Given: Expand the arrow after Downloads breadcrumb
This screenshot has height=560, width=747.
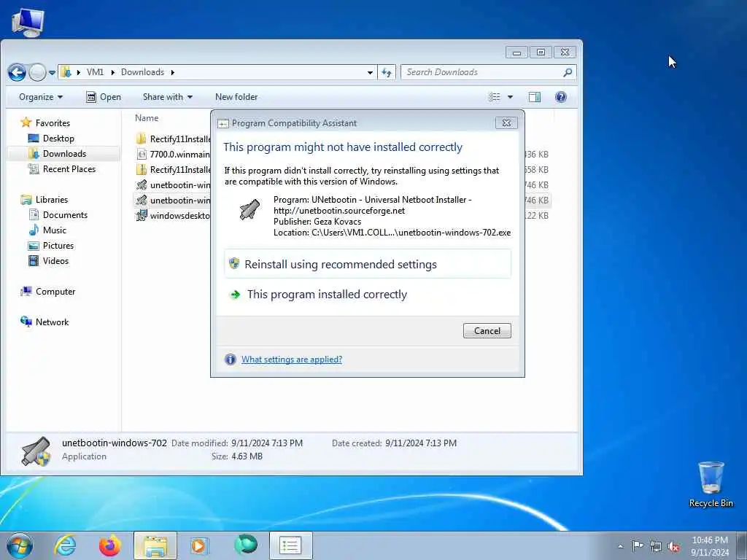Looking at the screenshot, I should tap(172, 72).
